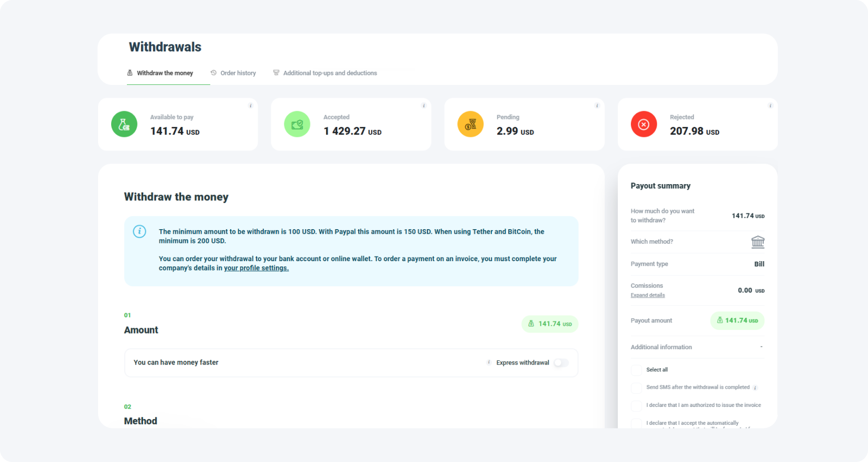Check authorized to issue the invoice declaration
868x462 pixels.
coord(636,406)
